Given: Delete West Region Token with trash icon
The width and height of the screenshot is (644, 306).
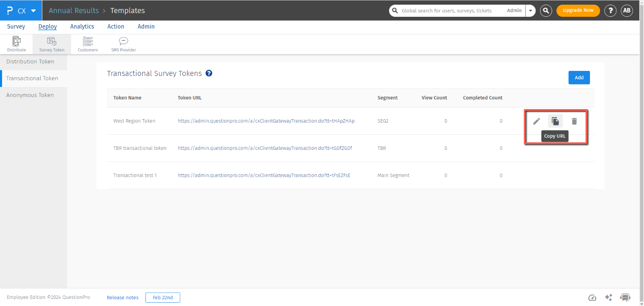Looking at the screenshot, I should pyautogui.click(x=574, y=121).
